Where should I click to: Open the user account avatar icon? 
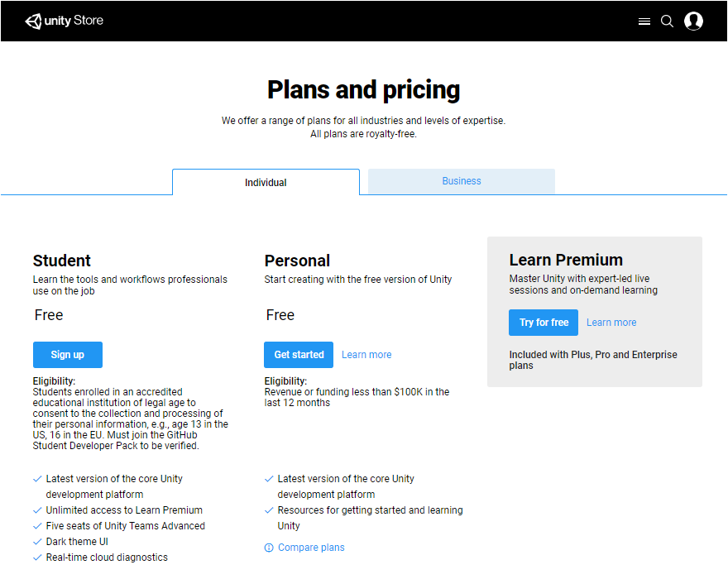click(693, 21)
